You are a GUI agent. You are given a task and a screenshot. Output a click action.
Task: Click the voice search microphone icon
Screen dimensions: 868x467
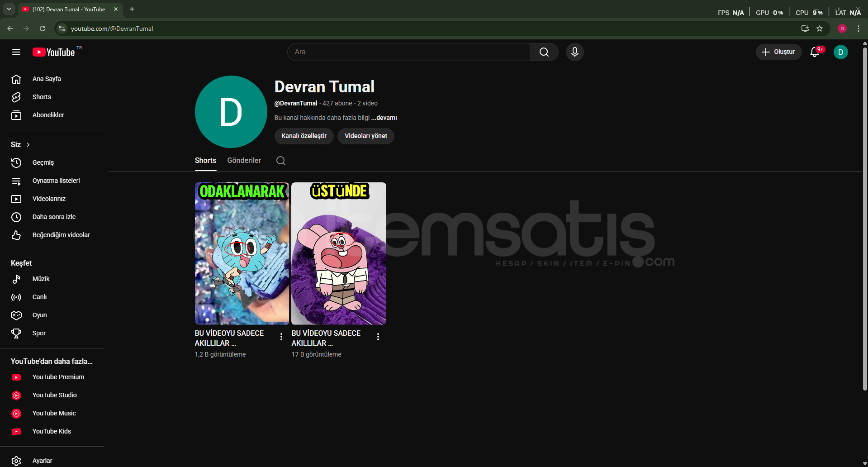(574, 52)
